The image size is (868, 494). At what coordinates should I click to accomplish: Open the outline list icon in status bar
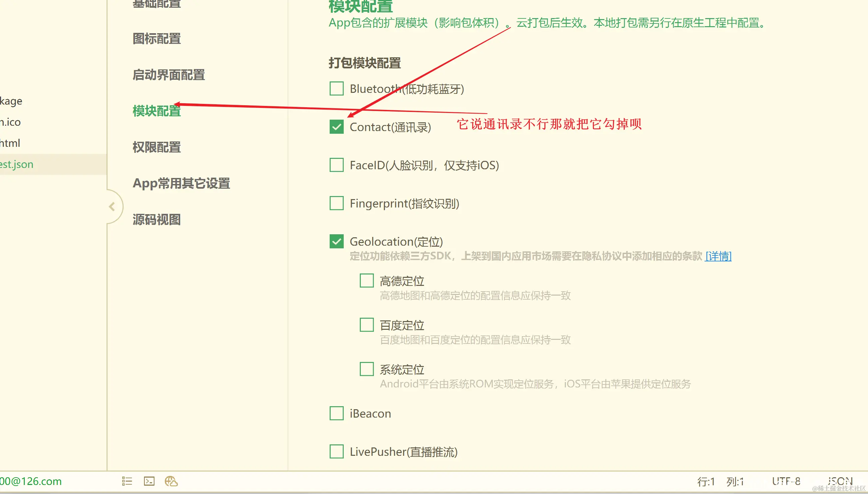click(127, 481)
